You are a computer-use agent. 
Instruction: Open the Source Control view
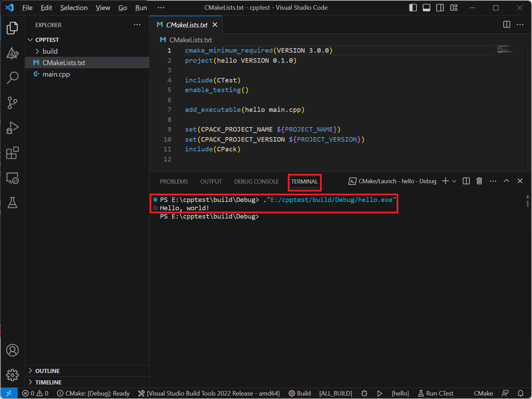click(12, 103)
